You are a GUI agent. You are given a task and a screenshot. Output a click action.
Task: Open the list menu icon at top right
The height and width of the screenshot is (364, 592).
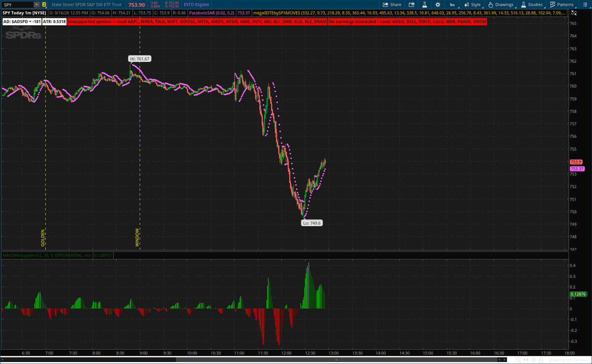point(585,4)
